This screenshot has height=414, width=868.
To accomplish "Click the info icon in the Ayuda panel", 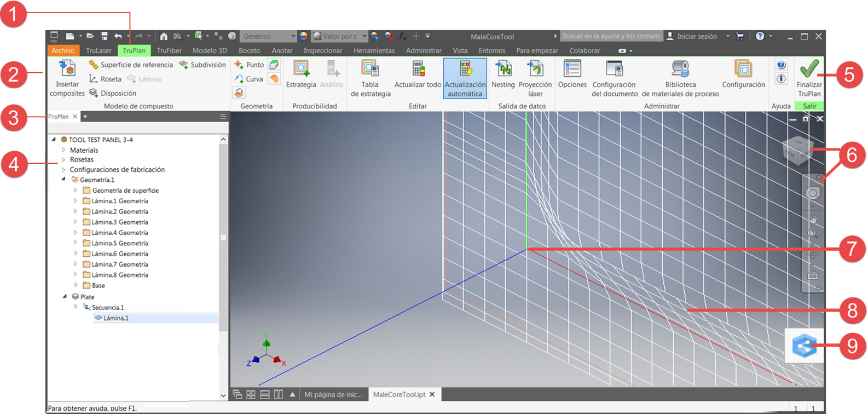I will click(781, 79).
